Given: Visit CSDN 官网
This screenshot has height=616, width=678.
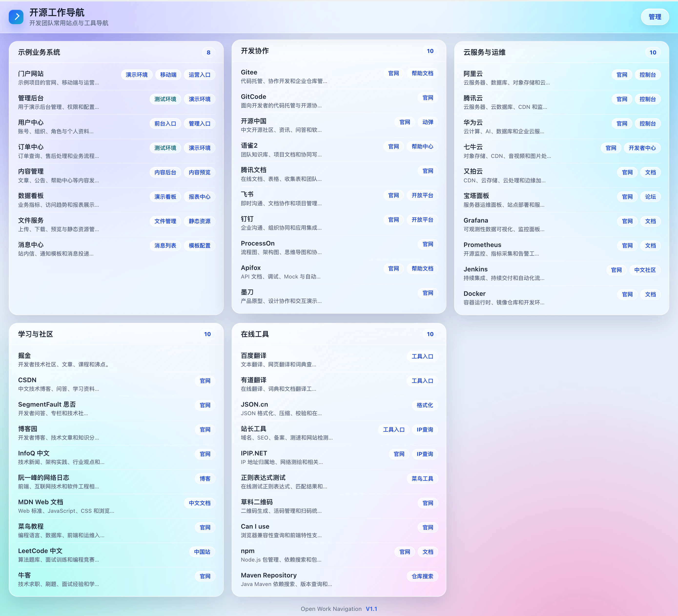Looking at the screenshot, I should 205,381.
